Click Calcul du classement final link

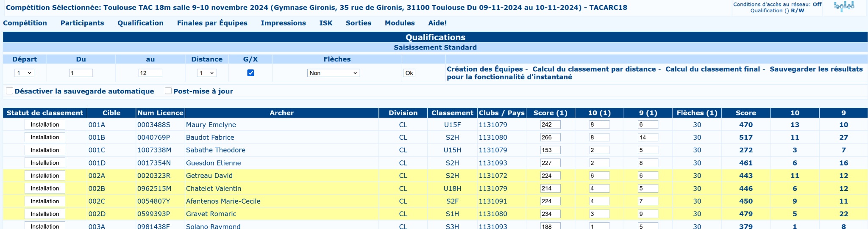click(x=712, y=69)
